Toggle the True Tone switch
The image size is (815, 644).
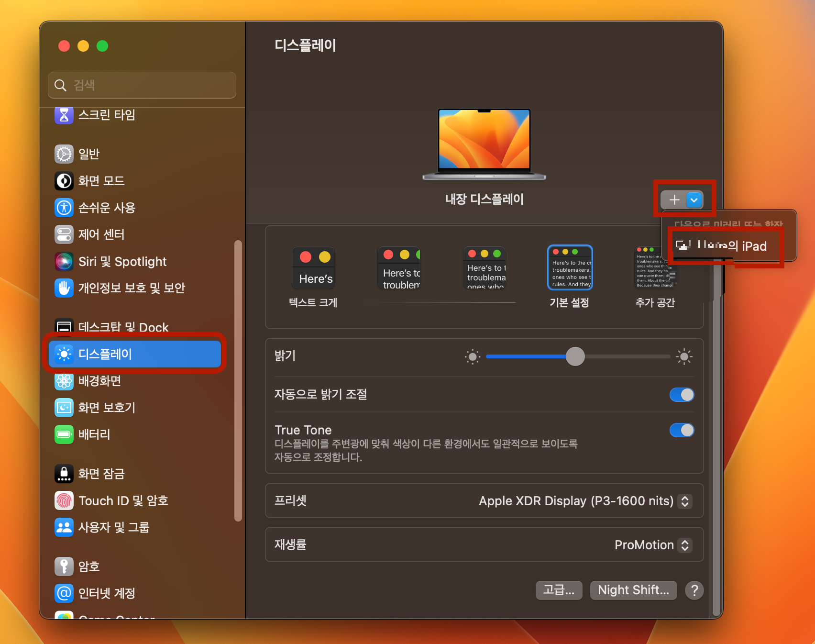pyautogui.click(x=682, y=430)
